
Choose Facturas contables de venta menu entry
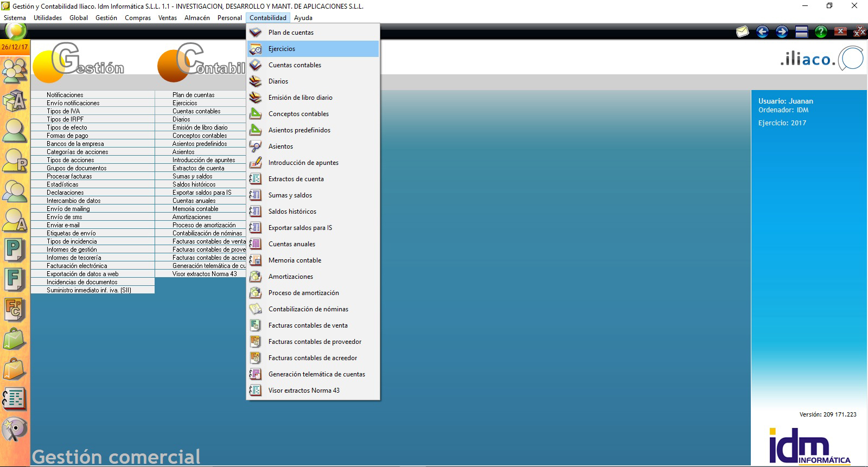point(313,325)
